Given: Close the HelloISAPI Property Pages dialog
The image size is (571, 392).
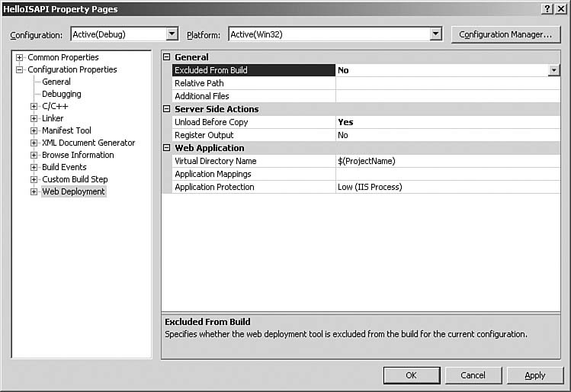Looking at the screenshot, I should coord(561,9).
